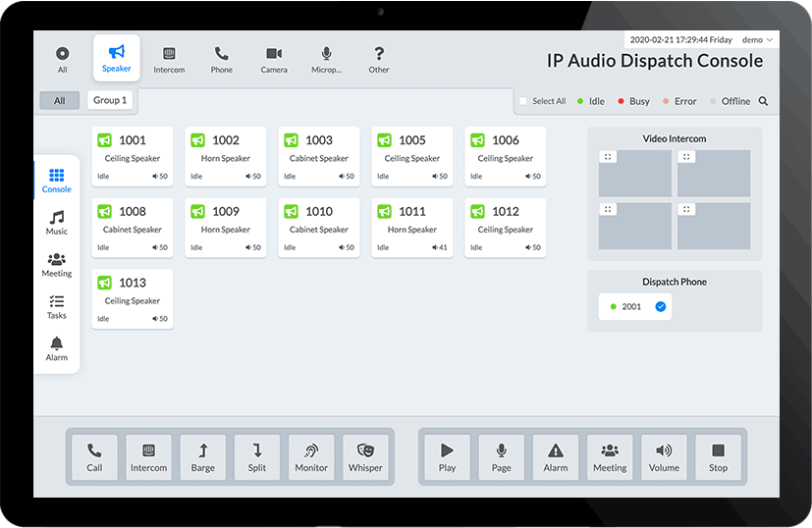Click the speaker icon on card 1010
The image size is (812, 528).
click(x=291, y=211)
